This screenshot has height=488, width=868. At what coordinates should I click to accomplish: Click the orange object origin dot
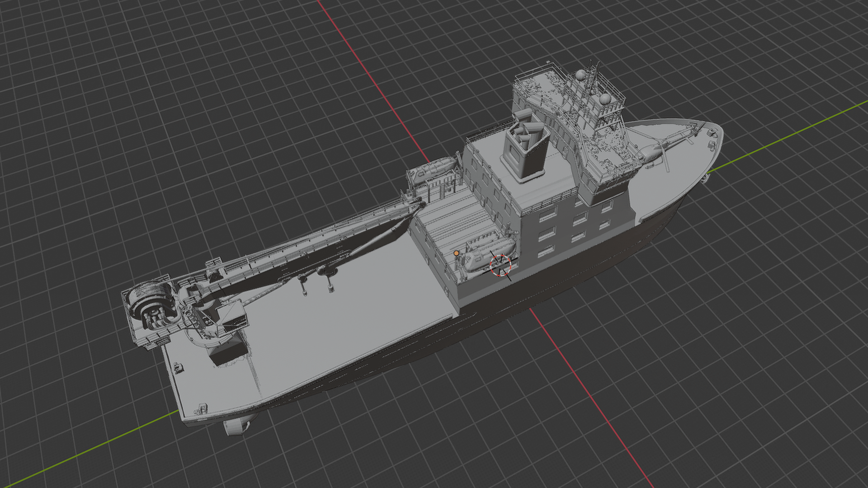[457, 253]
